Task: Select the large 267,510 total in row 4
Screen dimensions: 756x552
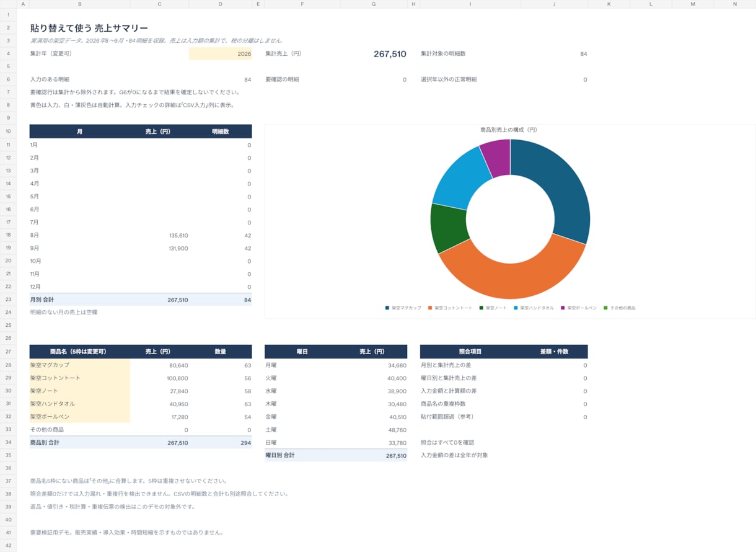Action: pos(390,54)
